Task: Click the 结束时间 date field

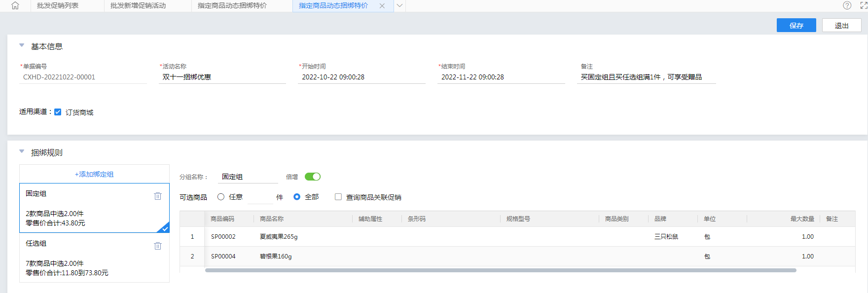Action: pos(501,77)
